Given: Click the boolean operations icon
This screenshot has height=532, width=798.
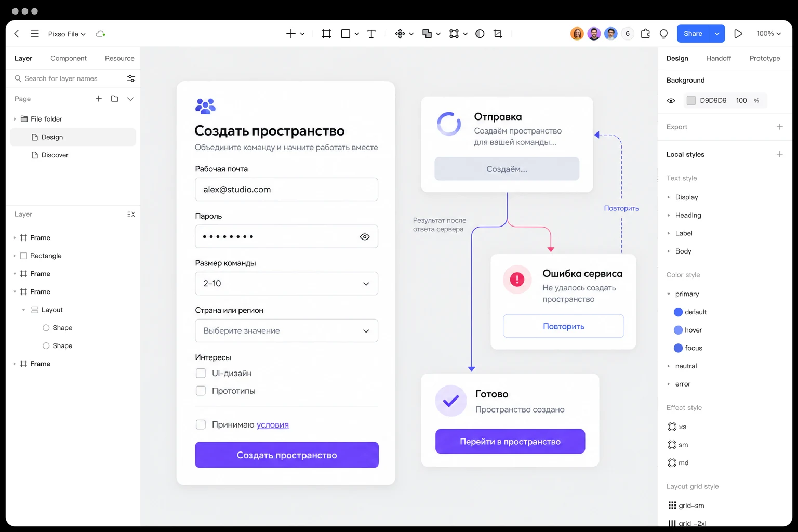Looking at the screenshot, I should [427, 34].
